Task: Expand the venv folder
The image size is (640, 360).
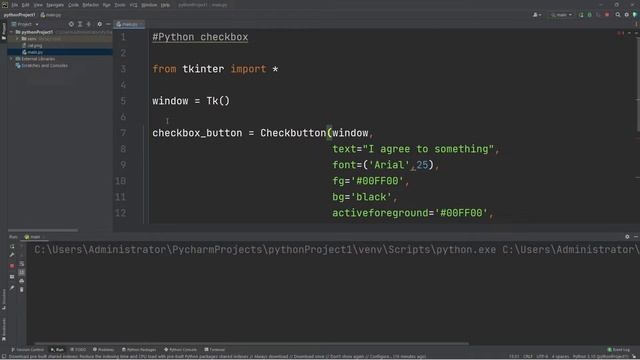Action: [x=17, y=38]
